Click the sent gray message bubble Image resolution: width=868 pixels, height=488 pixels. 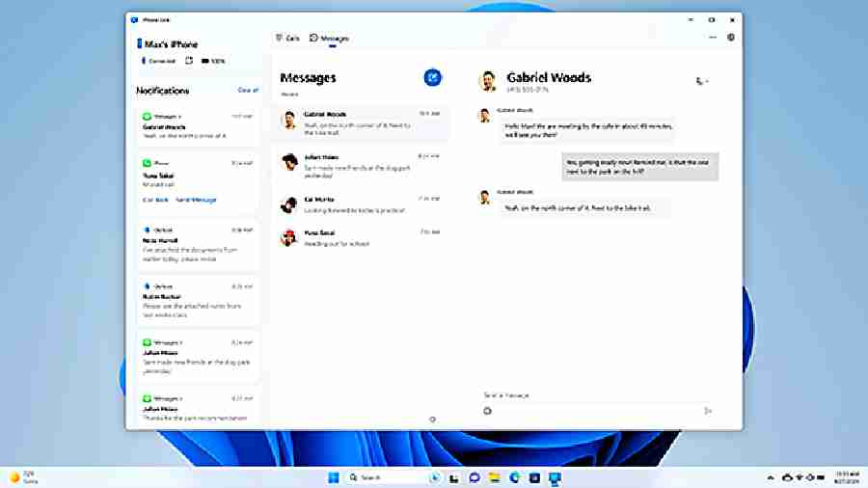640,167
